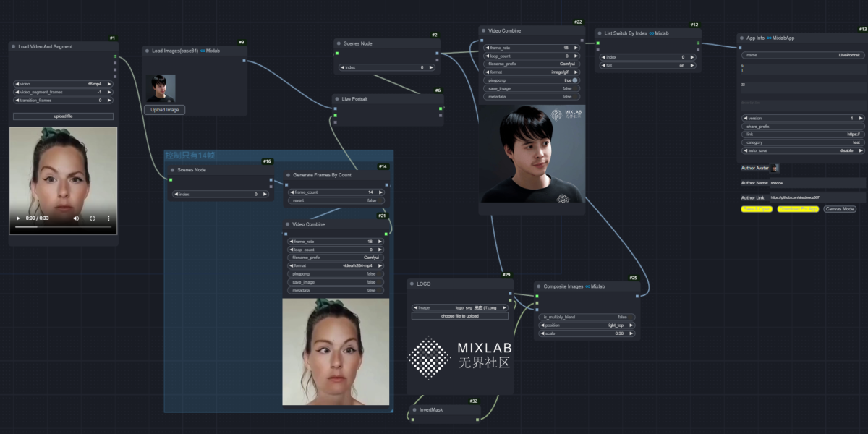
Task: Toggle revert in Generate Frames By Count
Action: click(336, 200)
